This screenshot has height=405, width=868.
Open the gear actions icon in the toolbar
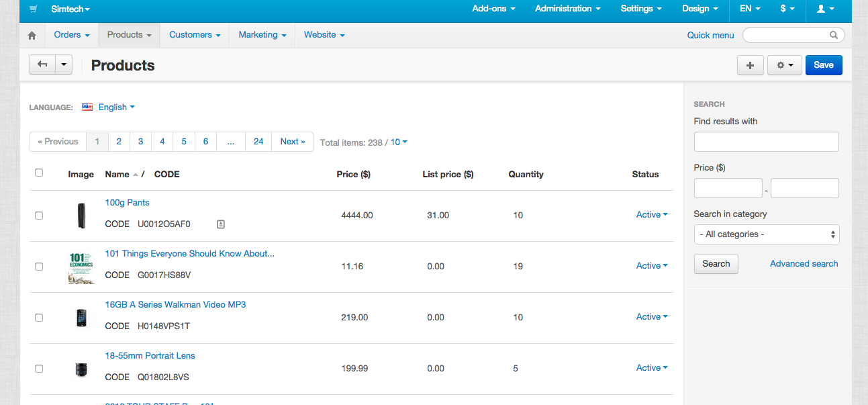point(783,64)
